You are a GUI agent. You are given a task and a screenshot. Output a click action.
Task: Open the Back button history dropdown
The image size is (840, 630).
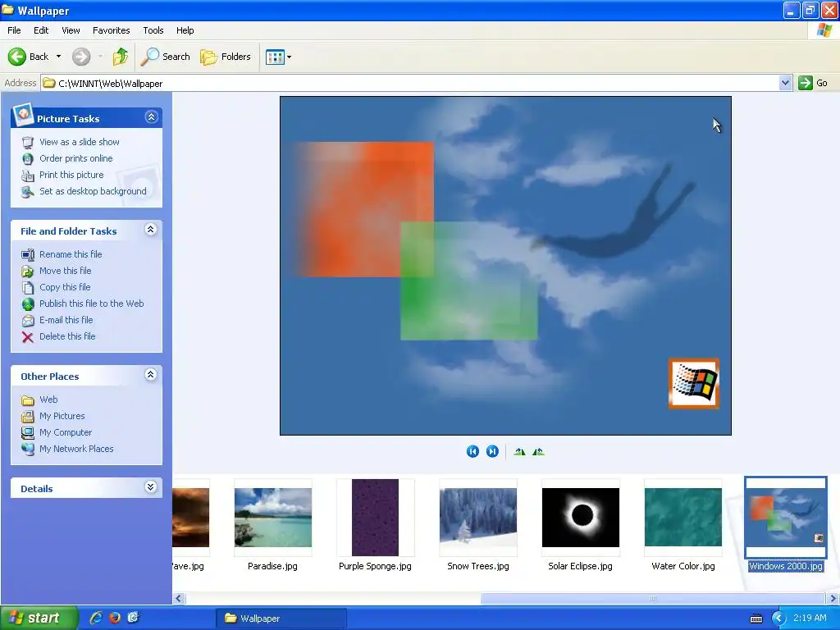[58, 57]
